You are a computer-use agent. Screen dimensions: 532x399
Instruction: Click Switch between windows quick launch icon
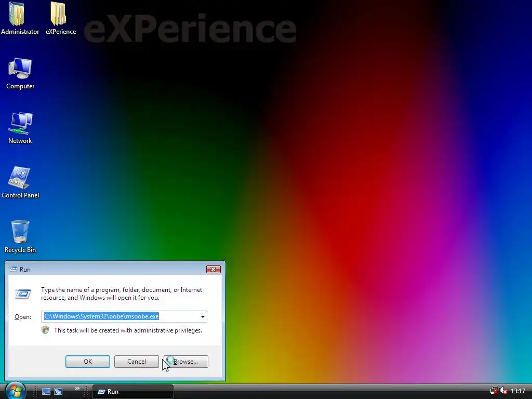pyautogui.click(x=58, y=392)
